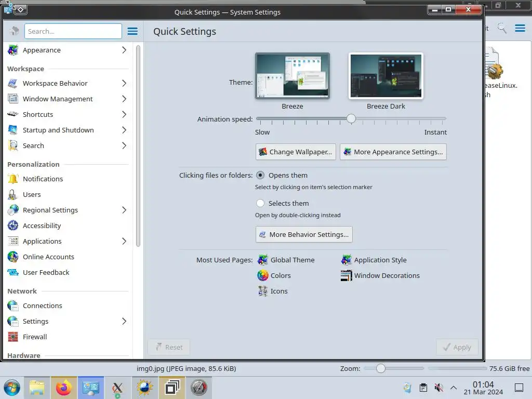Image resolution: width=532 pixels, height=399 pixels.
Task: Expand the Applications chevron
Action: (x=124, y=241)
